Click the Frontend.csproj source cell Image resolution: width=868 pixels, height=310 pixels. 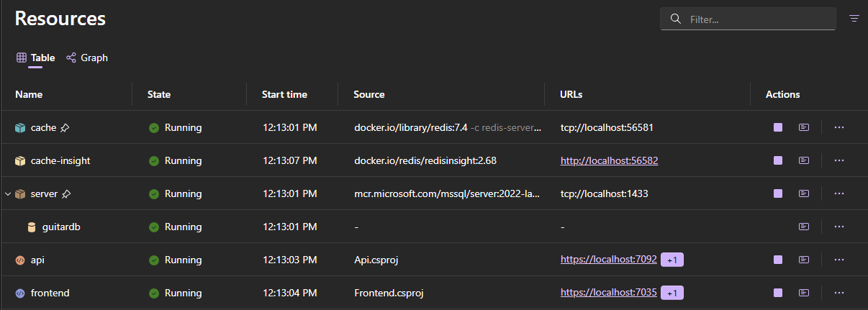389,293
